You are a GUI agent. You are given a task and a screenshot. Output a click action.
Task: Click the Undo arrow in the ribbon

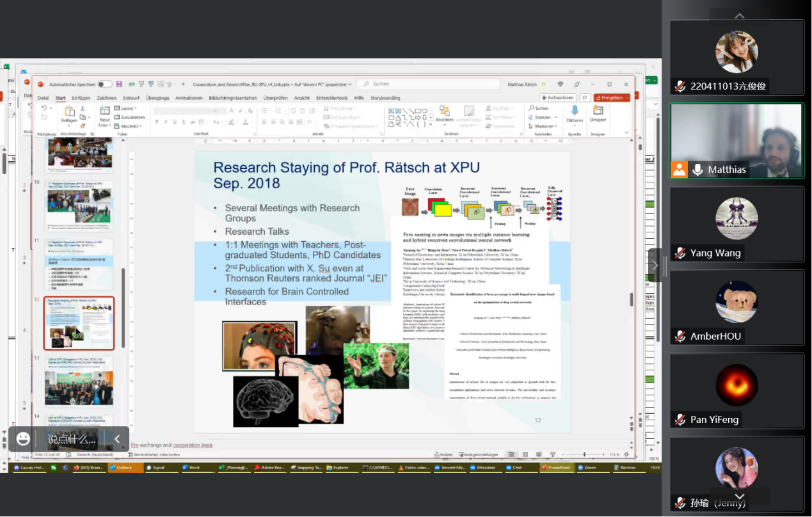point(44,109)
